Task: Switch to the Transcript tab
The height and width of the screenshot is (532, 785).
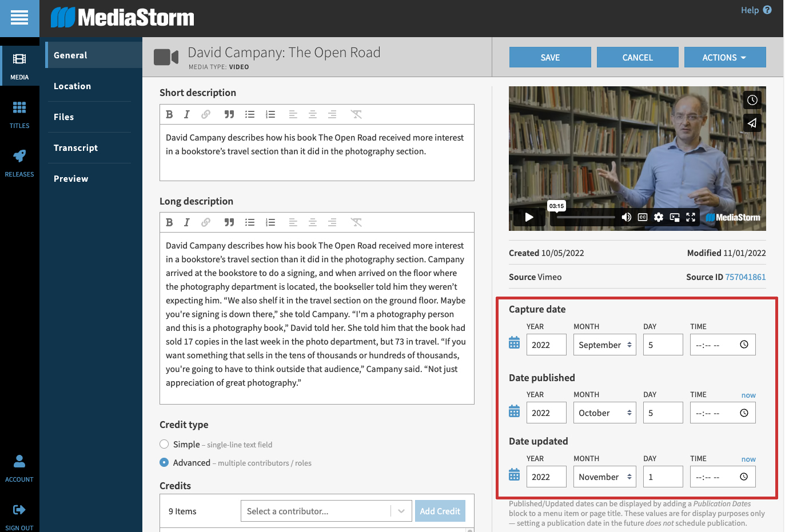Action: click(x=75, y=148)
